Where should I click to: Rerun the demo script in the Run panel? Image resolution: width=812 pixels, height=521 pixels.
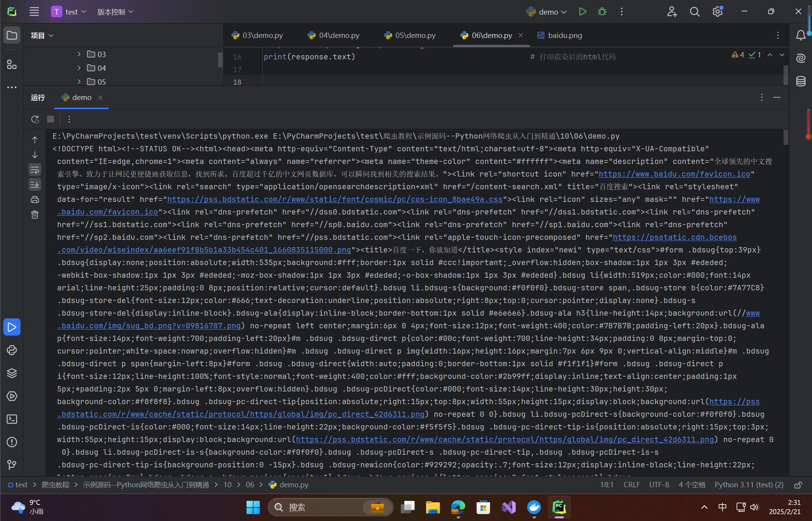pos(35,119)
